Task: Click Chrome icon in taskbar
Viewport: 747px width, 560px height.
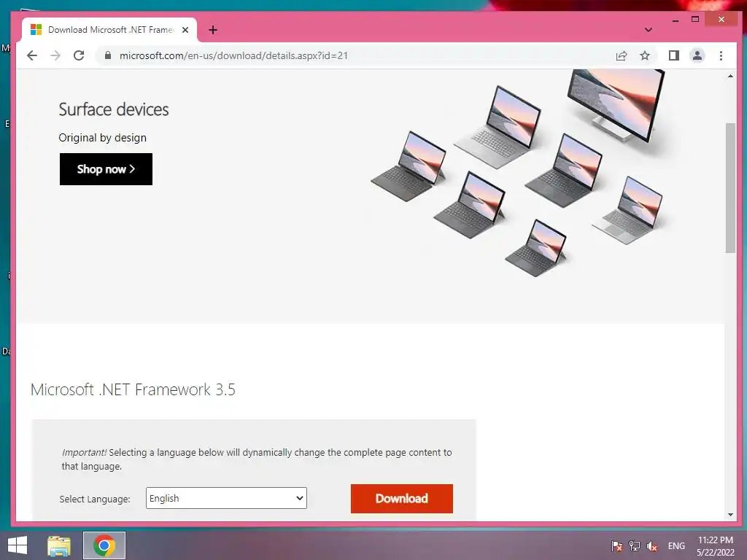Action: click(x=104, y=545)
